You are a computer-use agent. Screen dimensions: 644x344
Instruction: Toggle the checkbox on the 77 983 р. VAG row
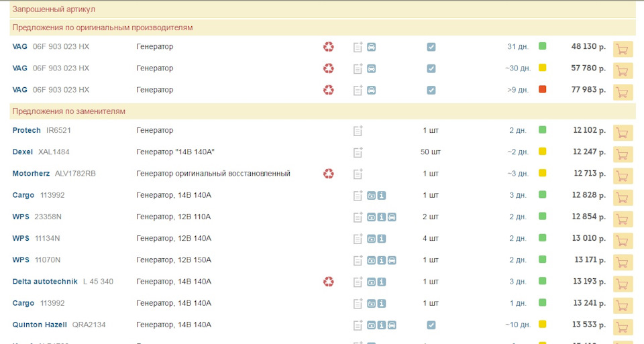coord(431,90)
